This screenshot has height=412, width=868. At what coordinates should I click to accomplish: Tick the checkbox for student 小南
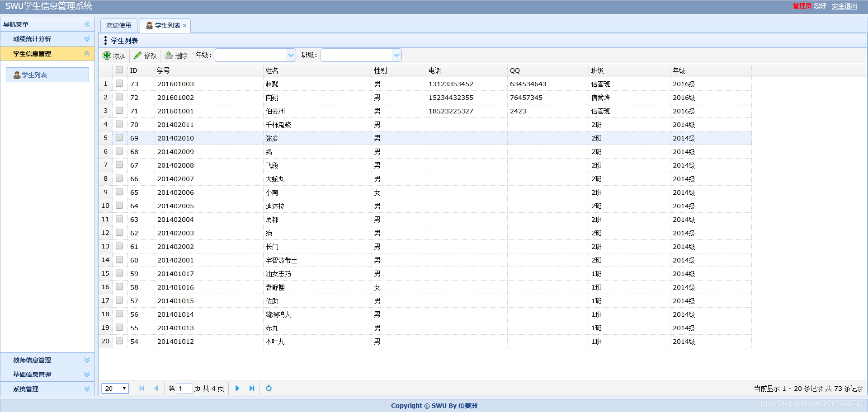tap(119, 192)
